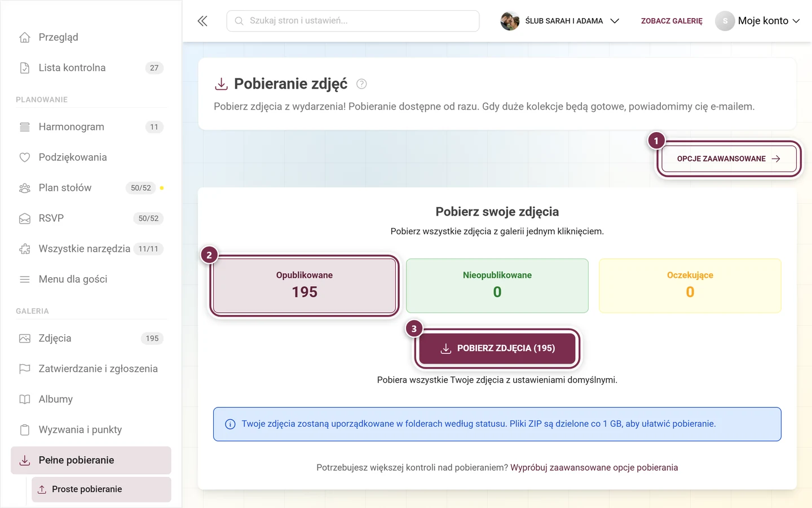Expand the Moje konto menu
Image resolution: width=812 pixels, height=508 pixels.
758,21
